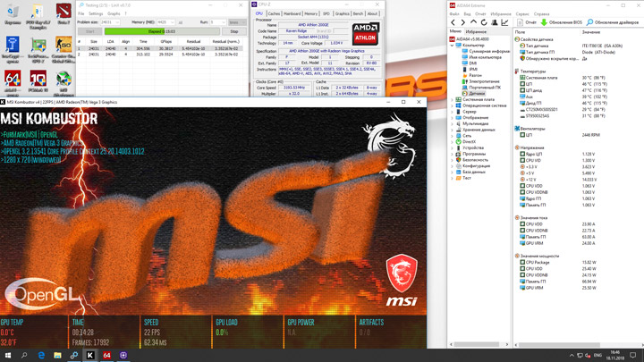
Task: Click the Отчет report button in toolbar
Action: 527,22
